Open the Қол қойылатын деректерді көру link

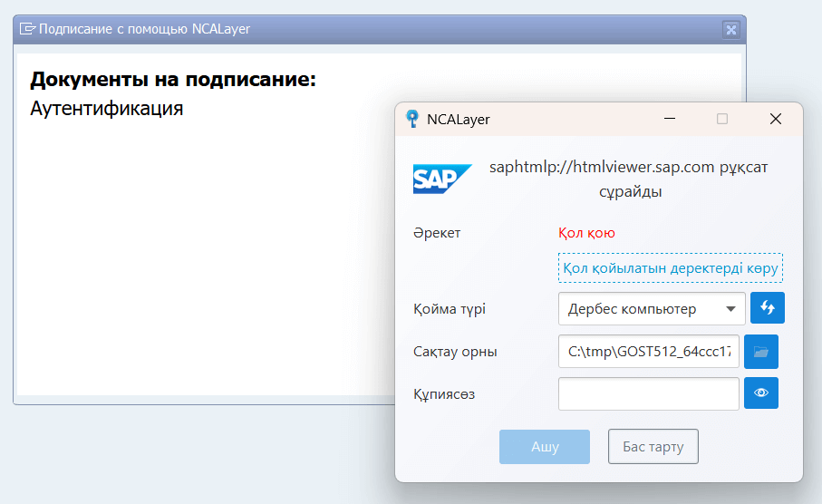(x=670, y=268)
